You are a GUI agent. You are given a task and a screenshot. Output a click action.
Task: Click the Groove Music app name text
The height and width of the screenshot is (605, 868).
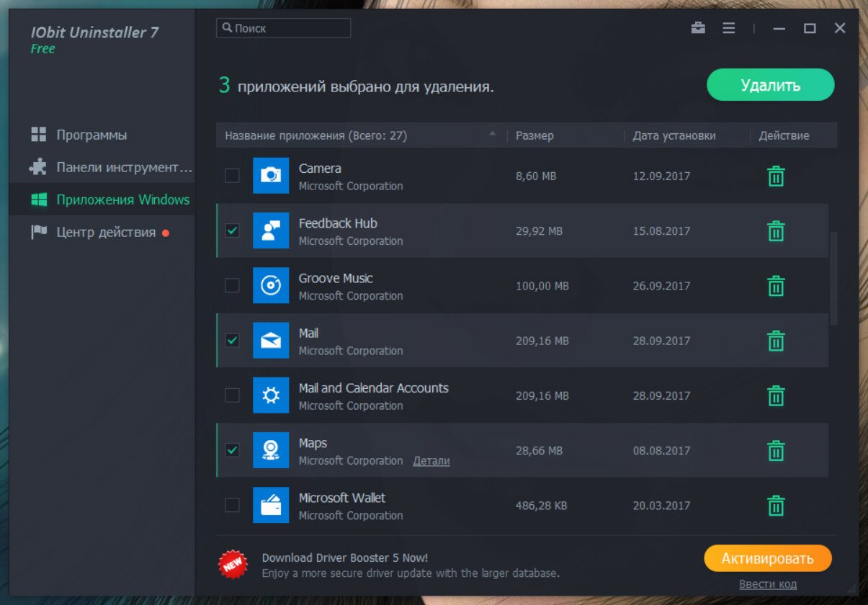click(336, 278)
